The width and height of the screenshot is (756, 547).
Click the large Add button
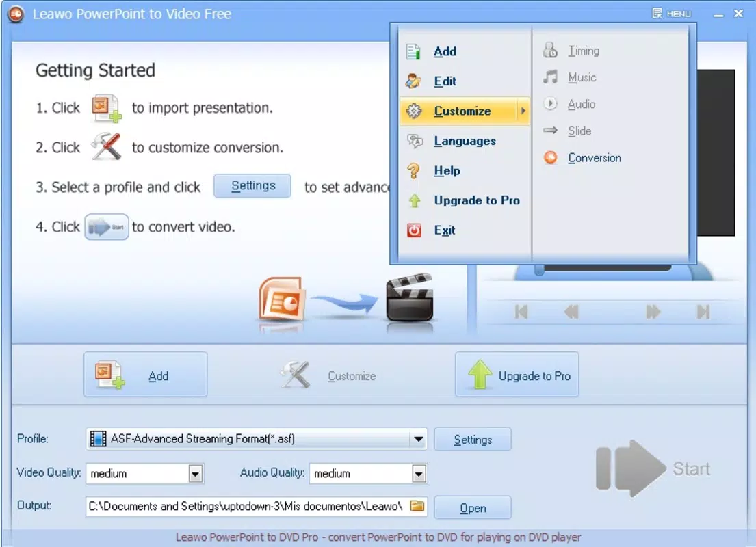pos(146,375)
